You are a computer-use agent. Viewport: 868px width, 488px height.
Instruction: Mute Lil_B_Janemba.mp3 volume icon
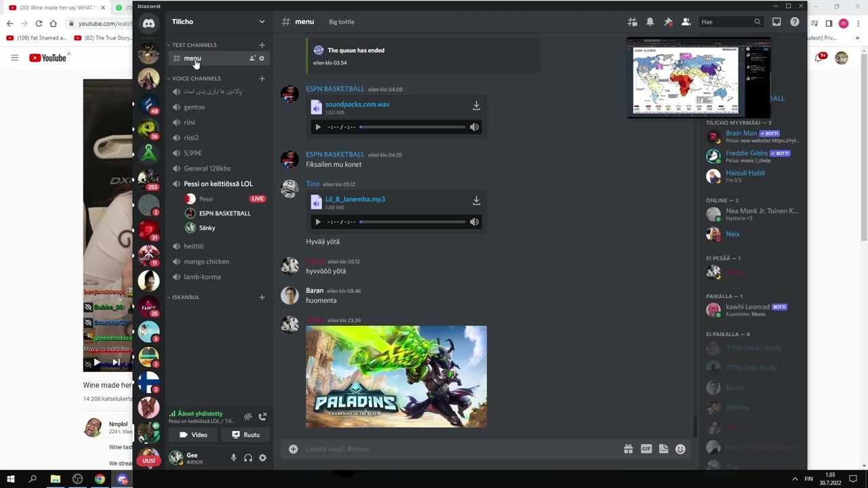[474, 222]
